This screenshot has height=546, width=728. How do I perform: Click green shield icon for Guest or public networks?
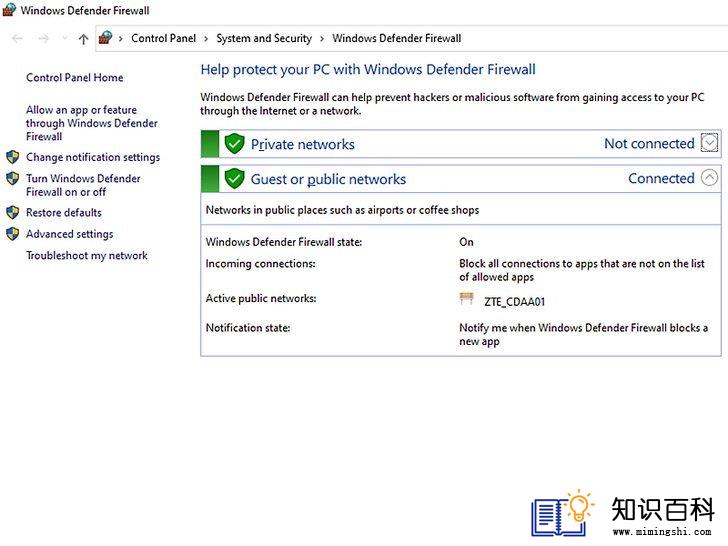click(234, 179)
